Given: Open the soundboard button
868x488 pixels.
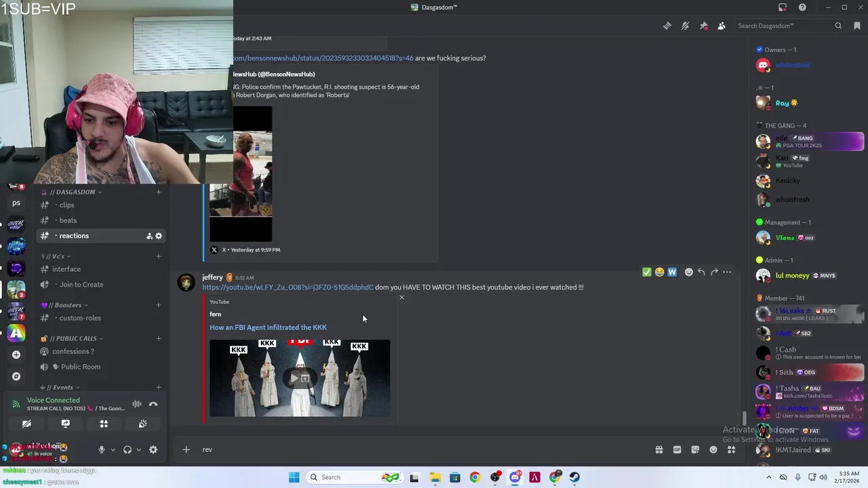Looking at the screenshot, I should [143, 424].
